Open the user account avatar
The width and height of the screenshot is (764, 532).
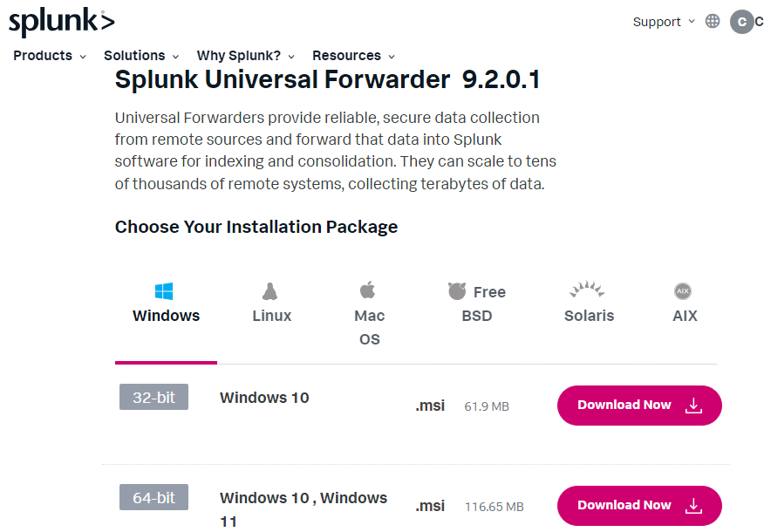pos(742,22)
